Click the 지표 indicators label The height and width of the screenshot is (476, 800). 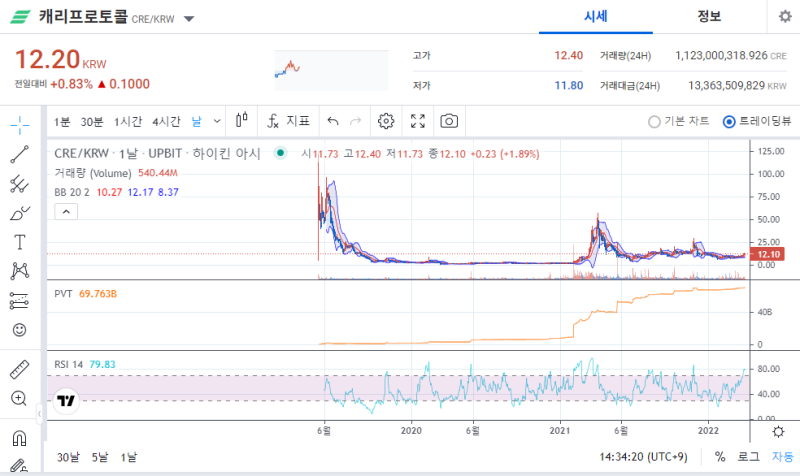298,121
